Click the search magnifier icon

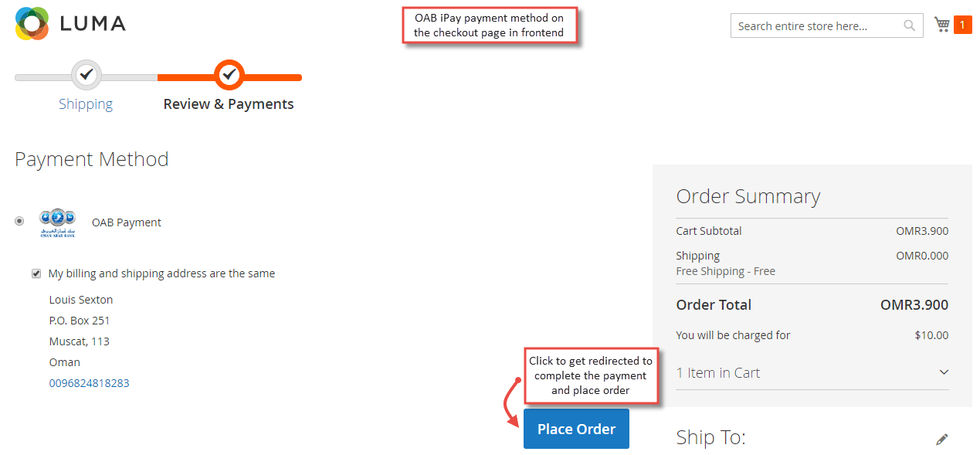(909, 25)
